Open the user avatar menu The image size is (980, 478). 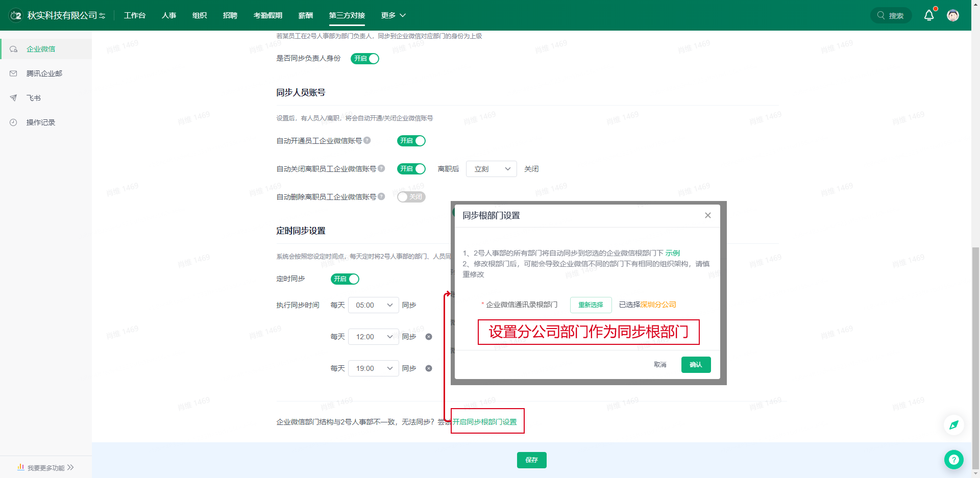[x=952, y=15]
